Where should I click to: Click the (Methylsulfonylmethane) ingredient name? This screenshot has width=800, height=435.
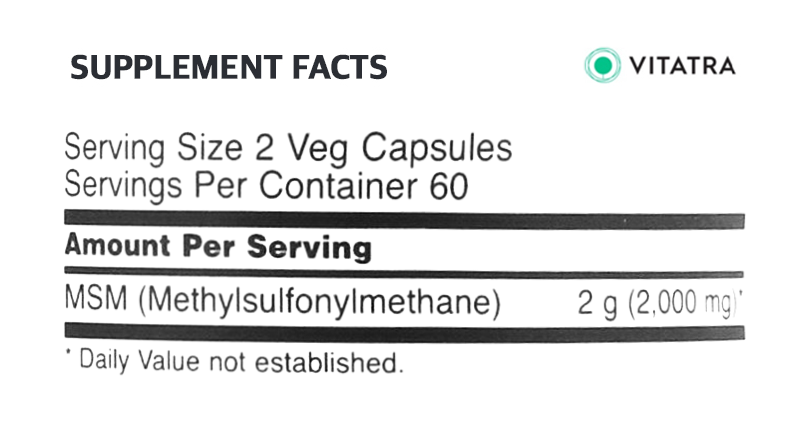click(319, 302)
